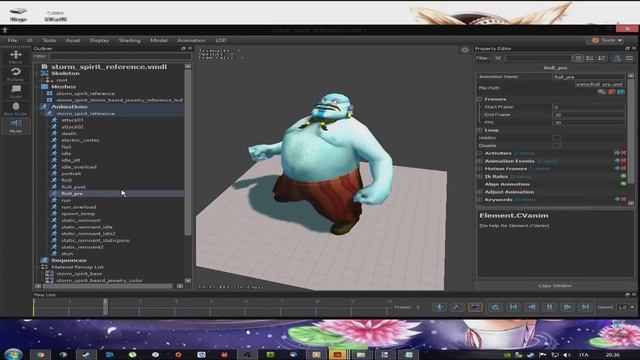Open the Speed dropdown in timeline
640x360 pixels.
626,307
